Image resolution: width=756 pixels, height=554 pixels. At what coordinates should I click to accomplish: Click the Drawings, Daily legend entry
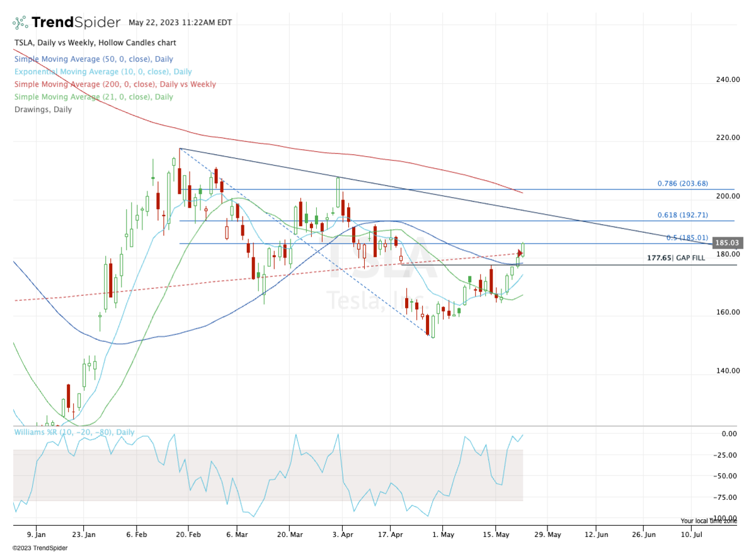tap(42, 110)
